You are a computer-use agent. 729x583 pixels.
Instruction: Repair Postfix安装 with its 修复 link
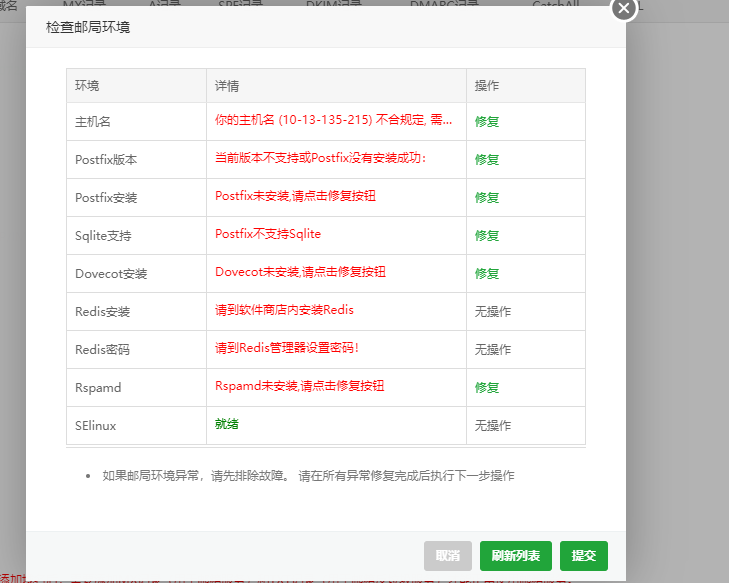click(487, 198)
